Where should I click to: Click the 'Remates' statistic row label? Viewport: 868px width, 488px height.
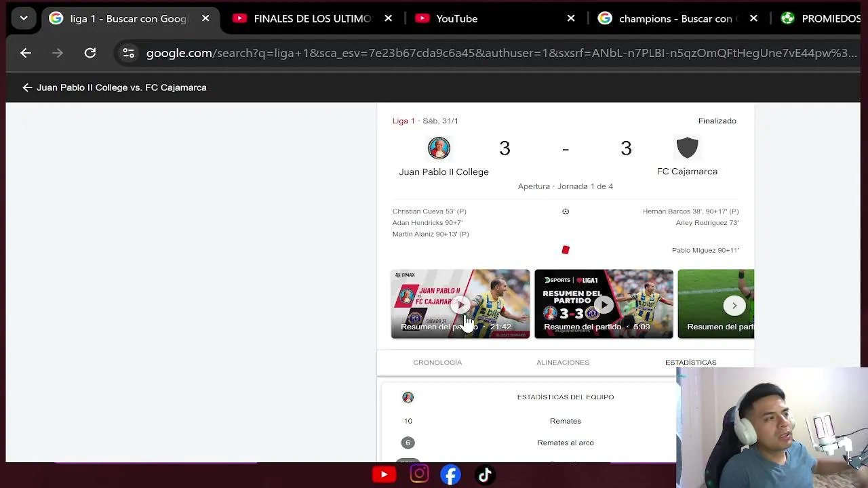coord(566,421)
